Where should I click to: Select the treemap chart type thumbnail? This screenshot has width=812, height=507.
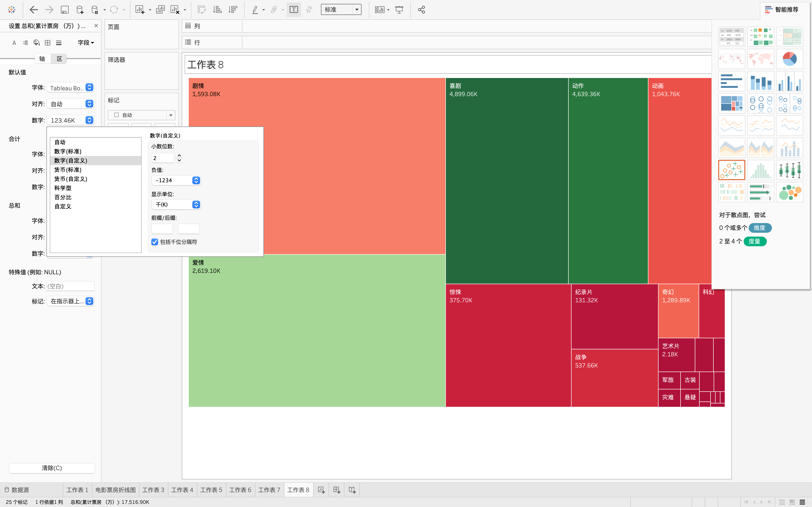click(x=732, y=103)
